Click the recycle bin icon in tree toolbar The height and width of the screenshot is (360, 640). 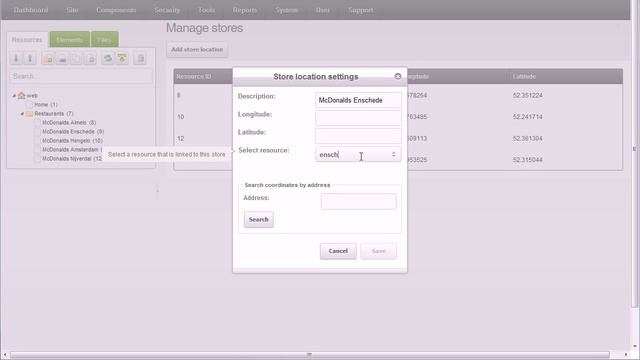click(140, 58)
